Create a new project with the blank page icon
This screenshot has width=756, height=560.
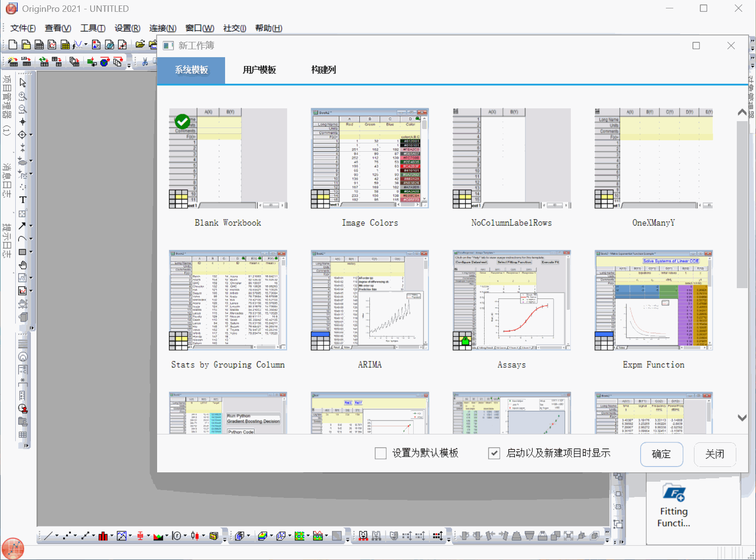tap(13, 45)
